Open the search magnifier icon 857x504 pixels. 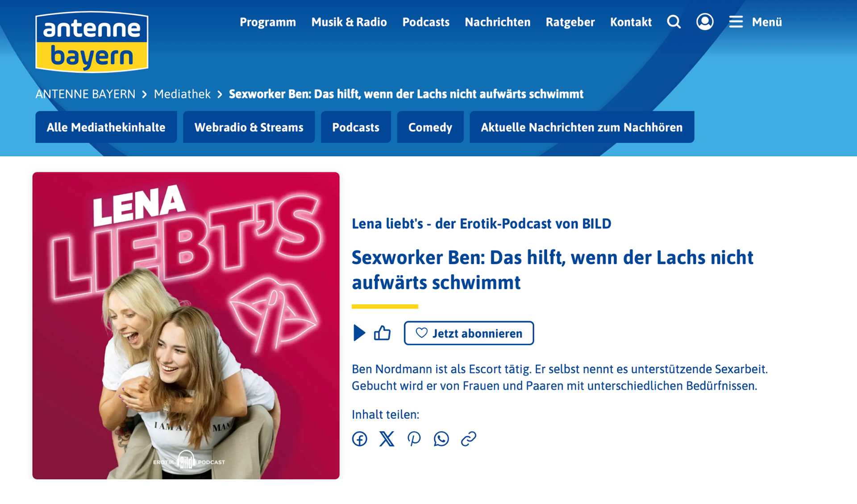click(x=674, y=22)
